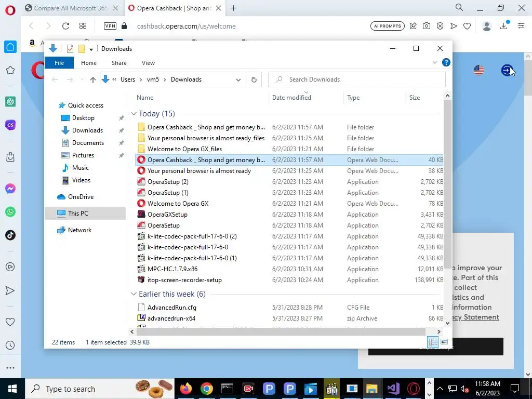Collapse the Today (15) group
This screenshot has width=532, height=399.
(x=134, y=114)
